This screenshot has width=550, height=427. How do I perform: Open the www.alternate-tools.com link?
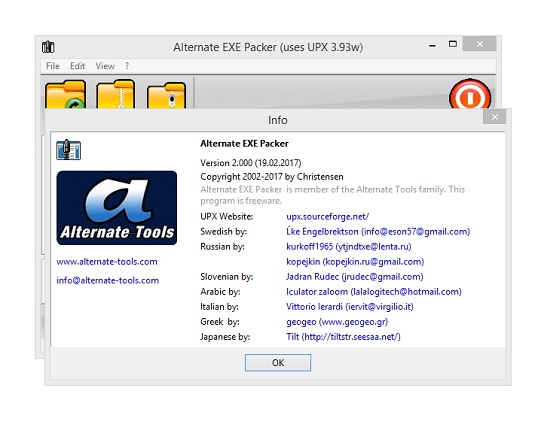[107, 262]
